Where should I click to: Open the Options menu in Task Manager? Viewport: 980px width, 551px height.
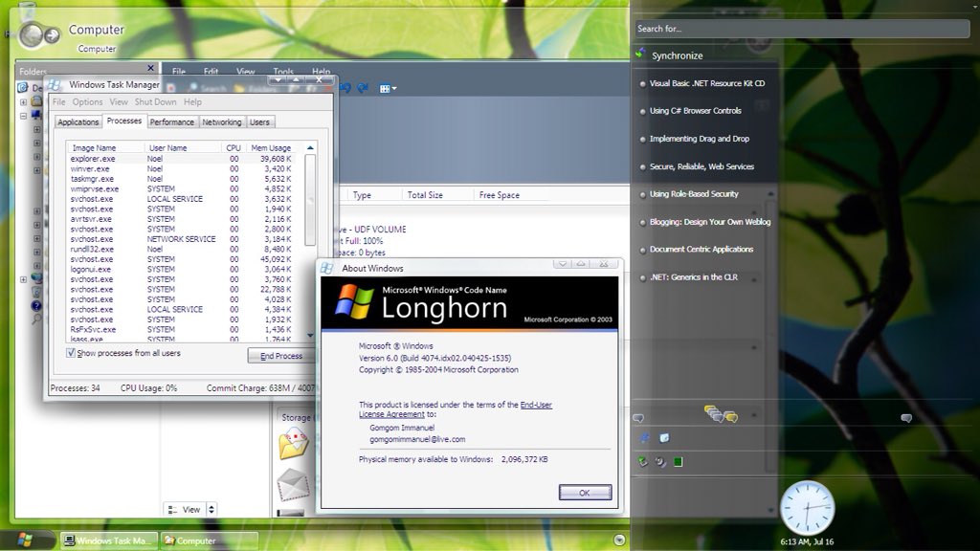coord(87,101)
